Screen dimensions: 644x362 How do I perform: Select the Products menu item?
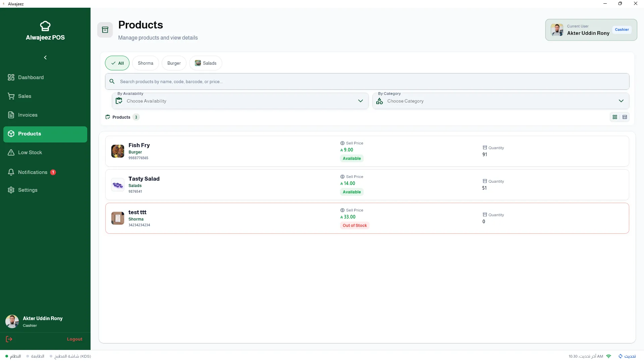[45, 134]
